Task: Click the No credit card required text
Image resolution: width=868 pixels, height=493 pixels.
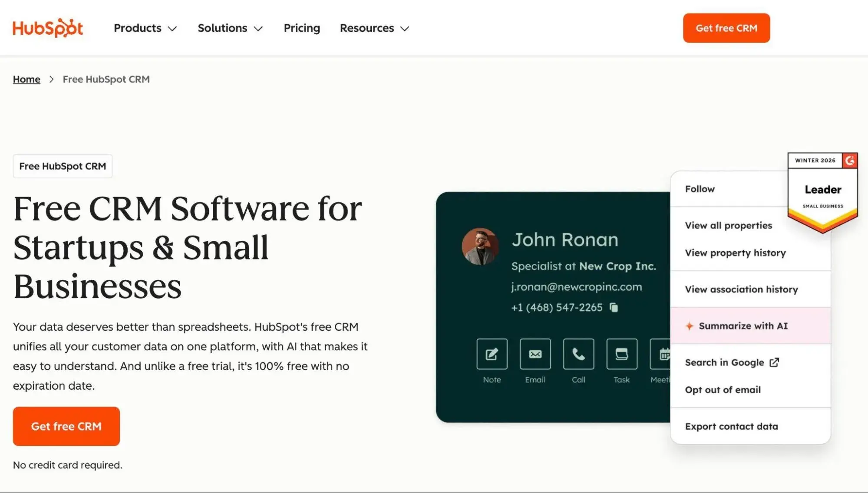Action: pos(68,465)
